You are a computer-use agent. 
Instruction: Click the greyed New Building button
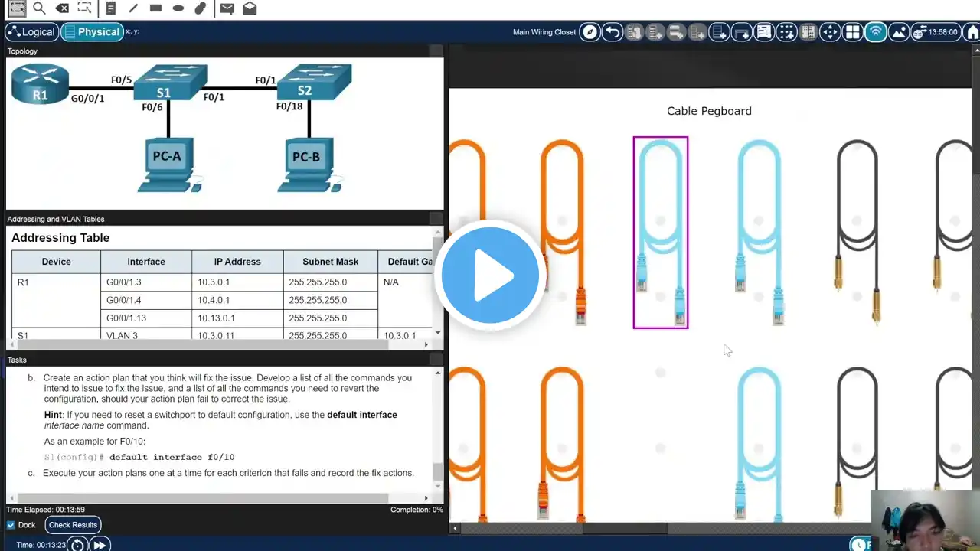pos(655,32)
